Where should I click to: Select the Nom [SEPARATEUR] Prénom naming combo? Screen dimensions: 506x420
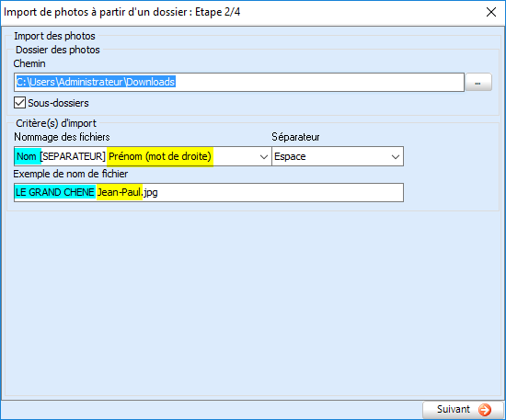143,156
